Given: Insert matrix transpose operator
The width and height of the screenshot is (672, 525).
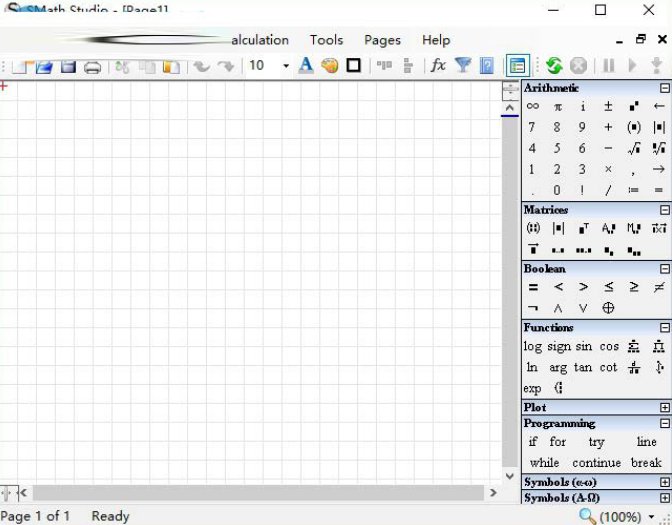Looking at the screenshot, I should pos(583,229).
